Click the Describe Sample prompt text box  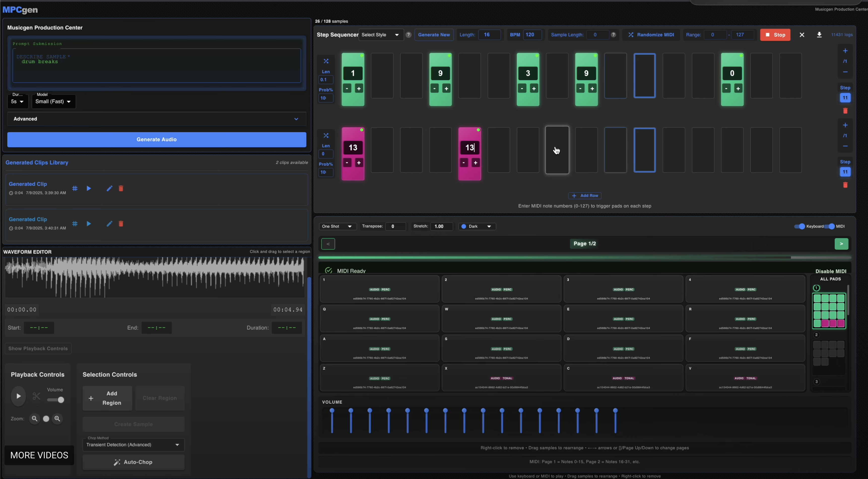157,66
